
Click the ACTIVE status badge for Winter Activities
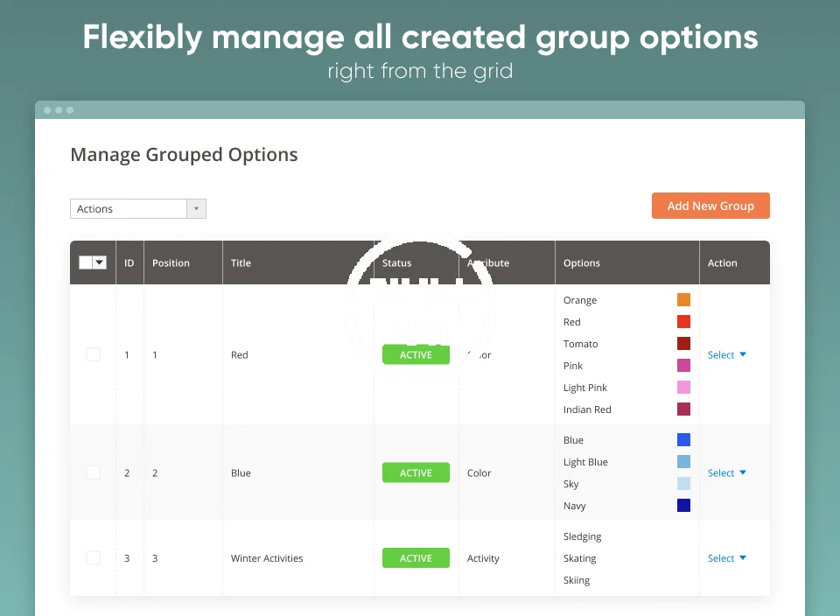click(x=416, y=558)
